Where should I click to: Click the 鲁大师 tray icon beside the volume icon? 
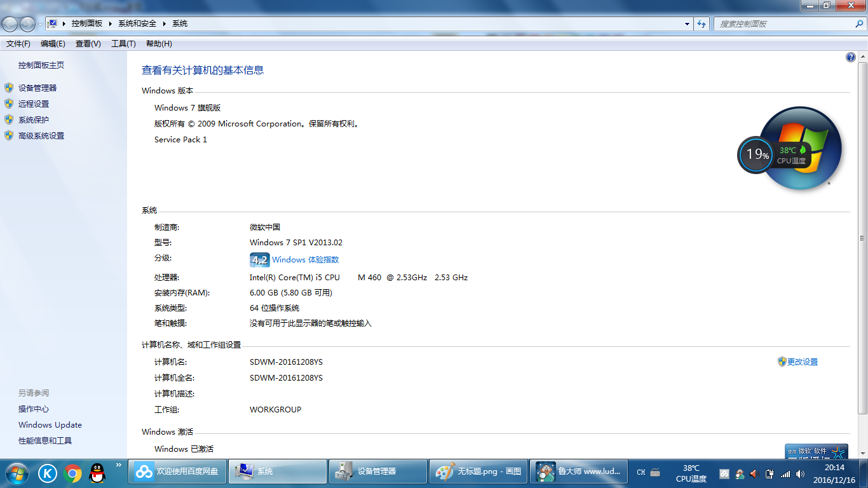click(740, 473)
